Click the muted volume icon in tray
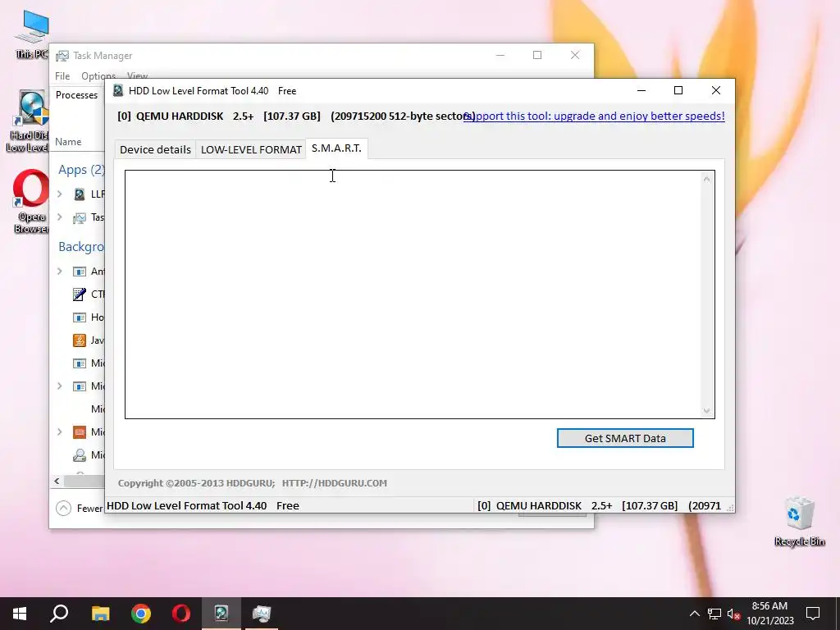 coord(733,614)
